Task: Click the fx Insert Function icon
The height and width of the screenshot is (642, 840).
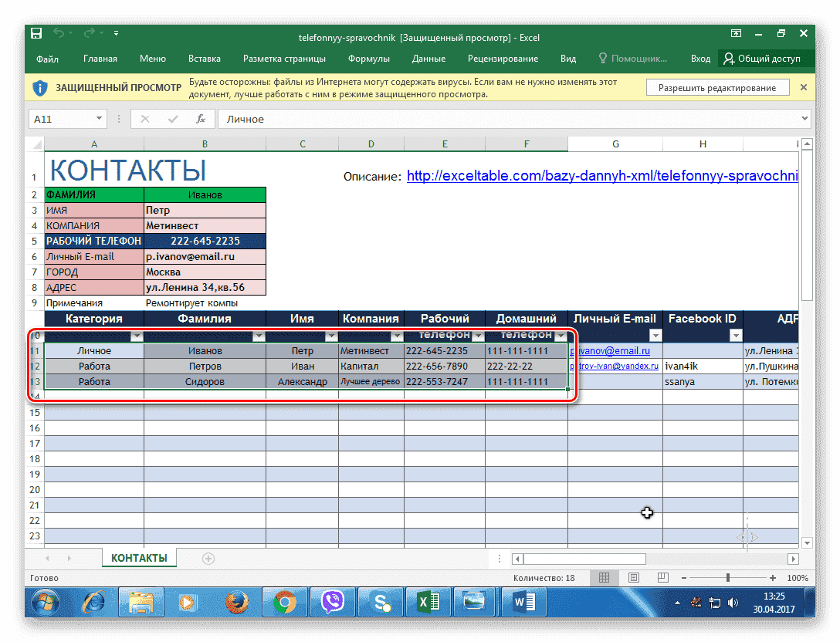Action: (x=202, y=119)
